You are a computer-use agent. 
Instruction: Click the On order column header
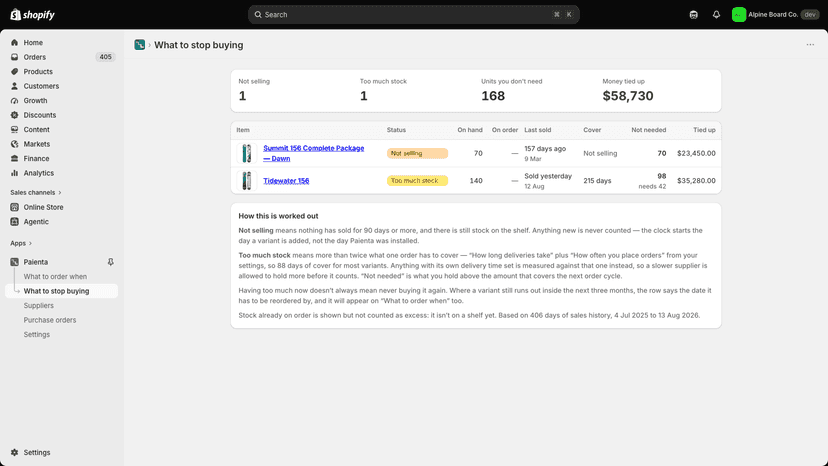pos(505,130)
